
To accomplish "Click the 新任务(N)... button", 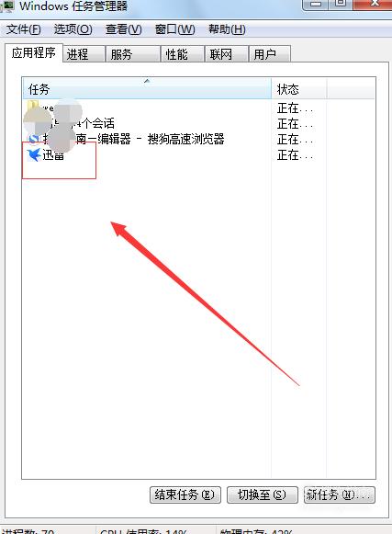I will pos(340,494).
